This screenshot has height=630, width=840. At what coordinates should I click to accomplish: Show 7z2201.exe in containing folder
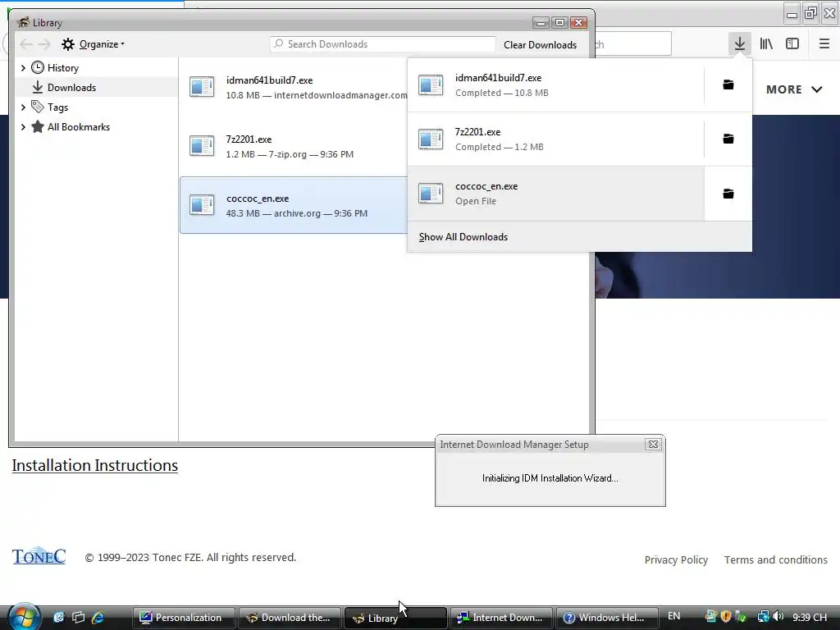coord(728,139)
